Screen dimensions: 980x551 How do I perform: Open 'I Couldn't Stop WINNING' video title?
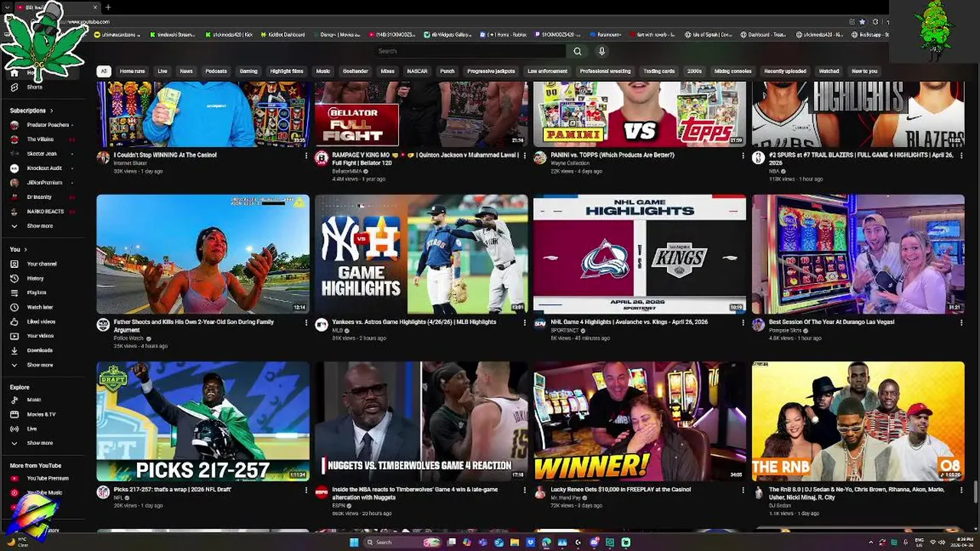click(x=165, y=155)
